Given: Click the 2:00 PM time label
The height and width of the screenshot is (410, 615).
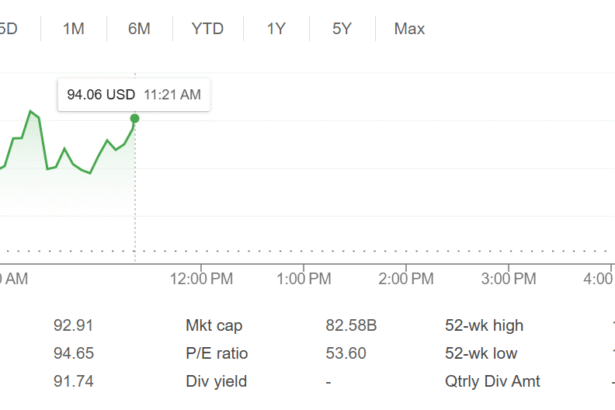Looking at the screenshot, I should [x=406, y=277].
